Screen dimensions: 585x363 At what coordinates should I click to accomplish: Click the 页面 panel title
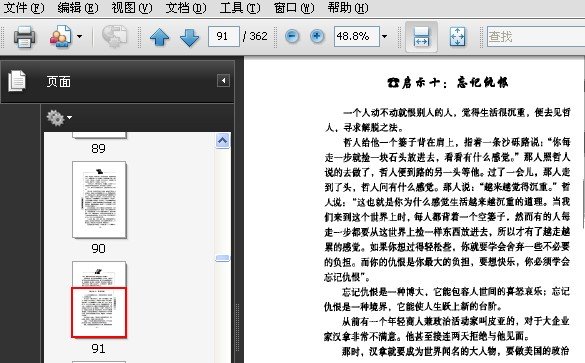click(x=59, y=82)
